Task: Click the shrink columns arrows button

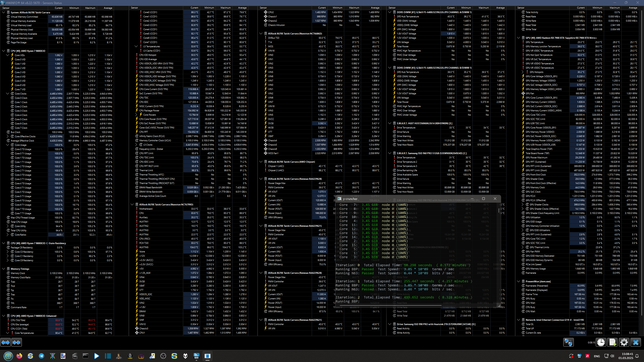Action: [17, 342]
